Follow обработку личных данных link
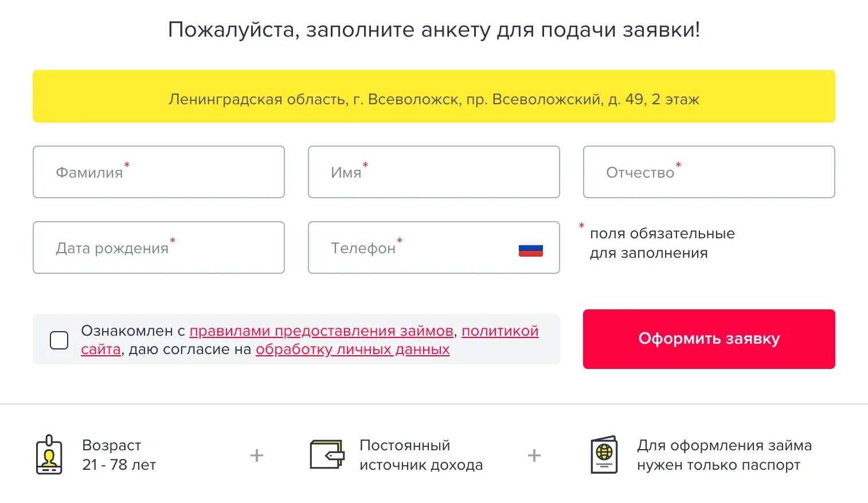The height and width of the screenshot is (503, 868). (353, 349)
